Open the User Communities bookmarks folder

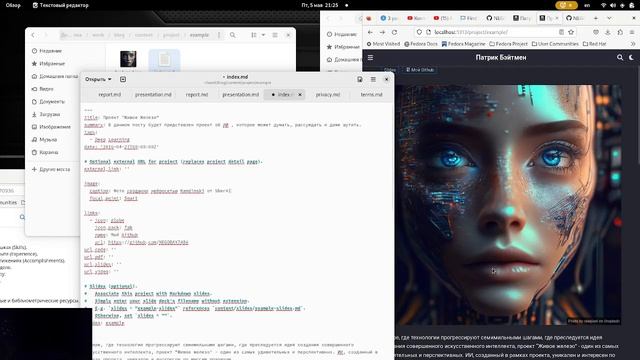pyautogui.click(x=555, y=44)
